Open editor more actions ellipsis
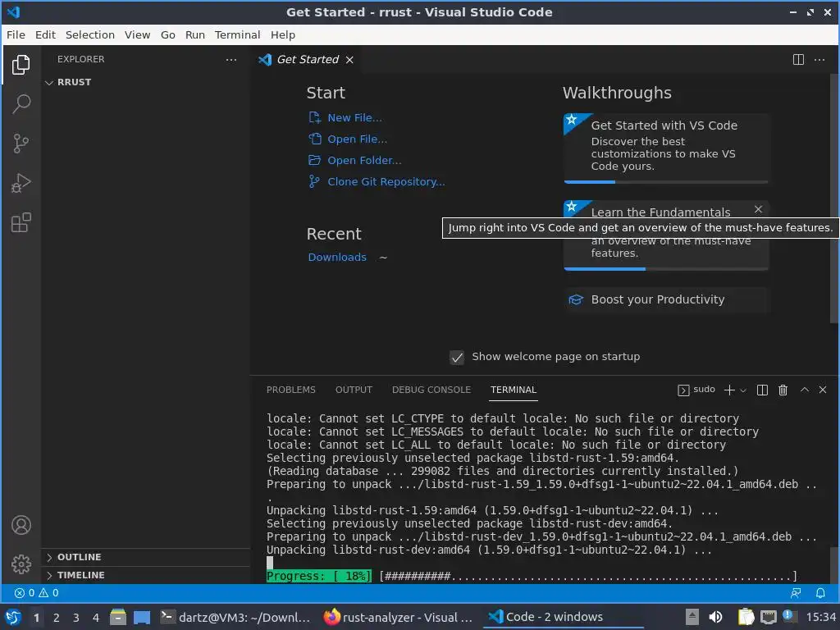 point(819,59)
